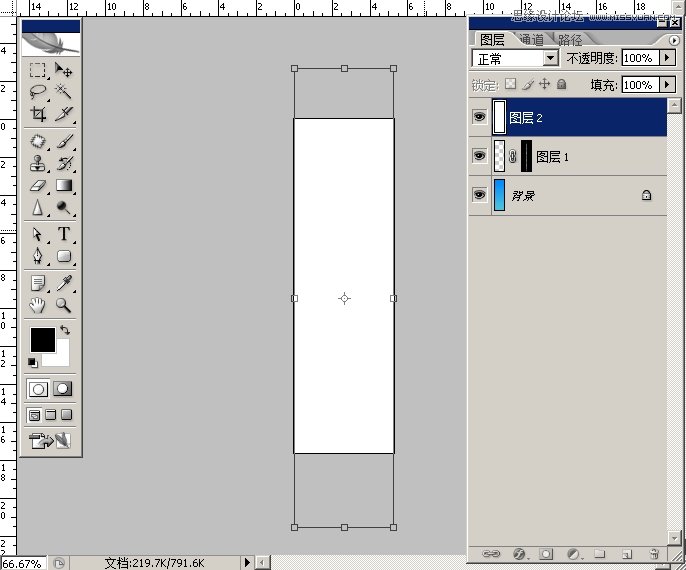Hide layer 图层 1 with eye icon
Viewport: 686px width, 570px height.
[x=480, y=156]
